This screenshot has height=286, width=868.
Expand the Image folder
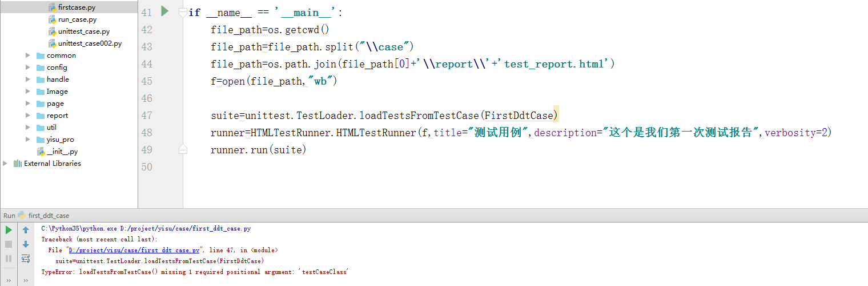tap(28, 92)
